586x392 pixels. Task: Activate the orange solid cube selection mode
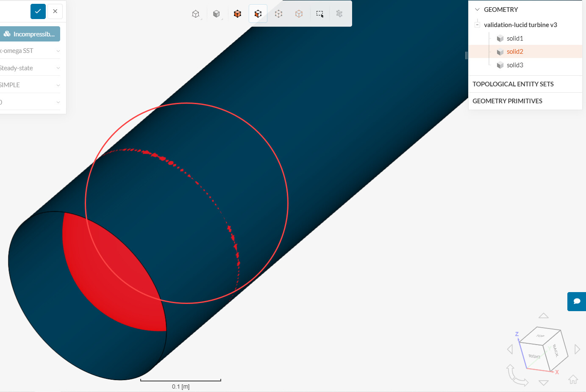(237, 14)
